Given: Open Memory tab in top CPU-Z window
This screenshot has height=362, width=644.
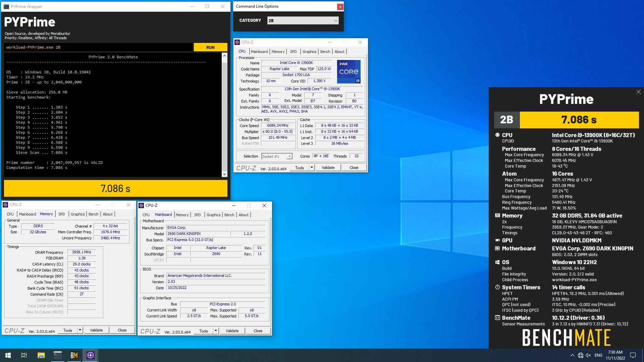Looking at the screenshot, I should click(x=278, y=52).
